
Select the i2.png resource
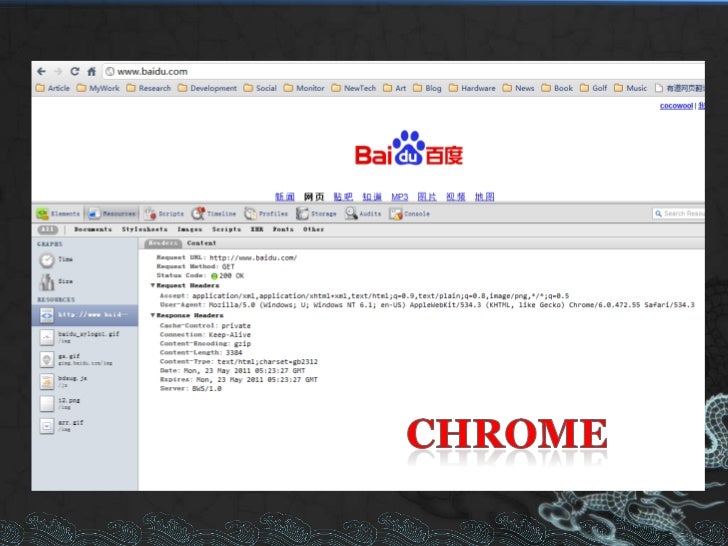[84, 403]
